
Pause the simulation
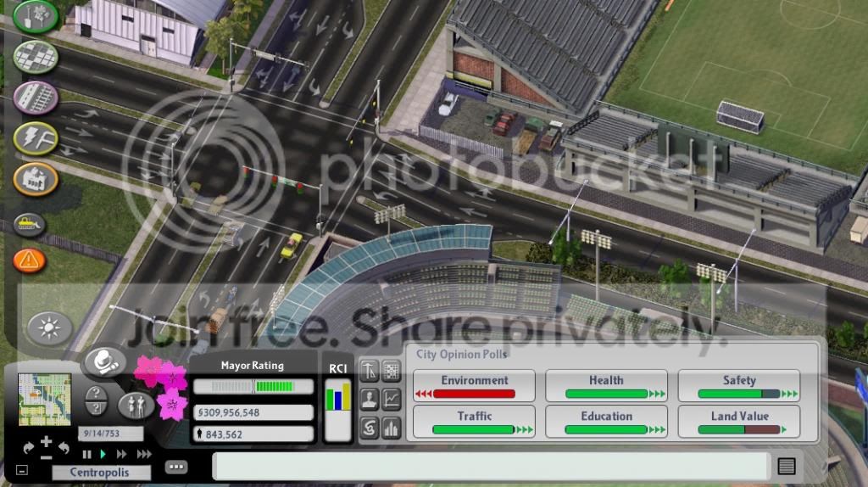(x=87, y=454)
